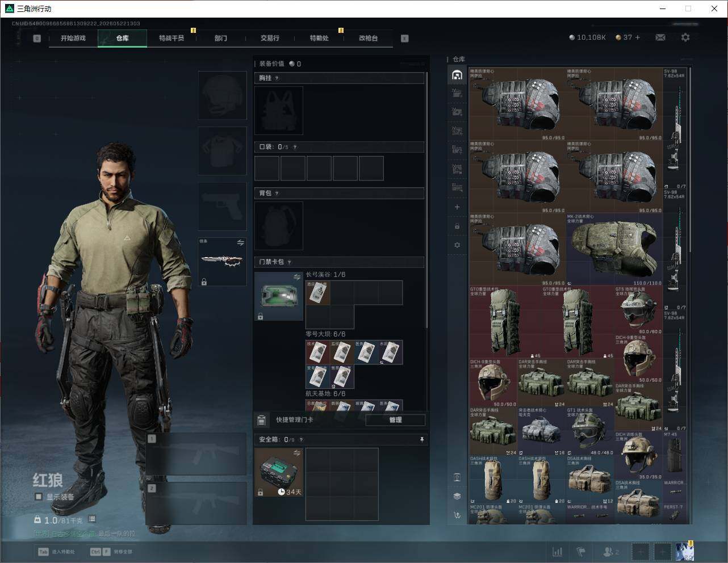Click the flag icon in bottom bar
Screen dimensions: 728x563
[x=581, y=552]
